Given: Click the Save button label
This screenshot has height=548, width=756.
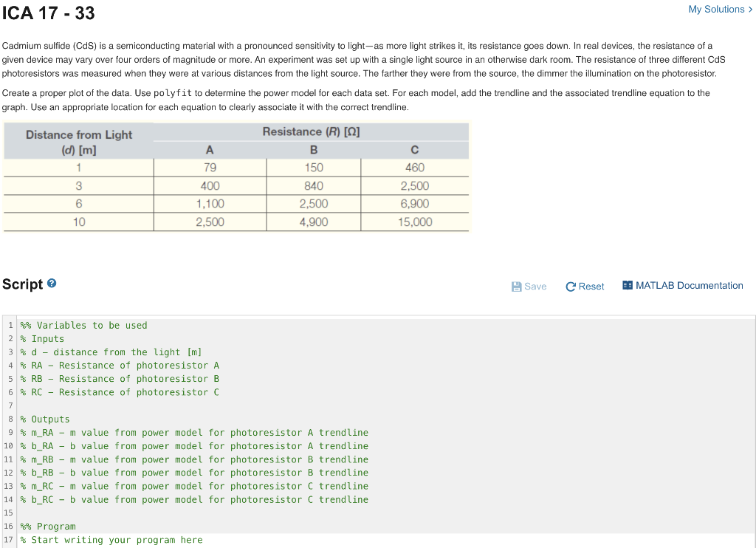Looking at the screenshot, I should click(535, 287).
